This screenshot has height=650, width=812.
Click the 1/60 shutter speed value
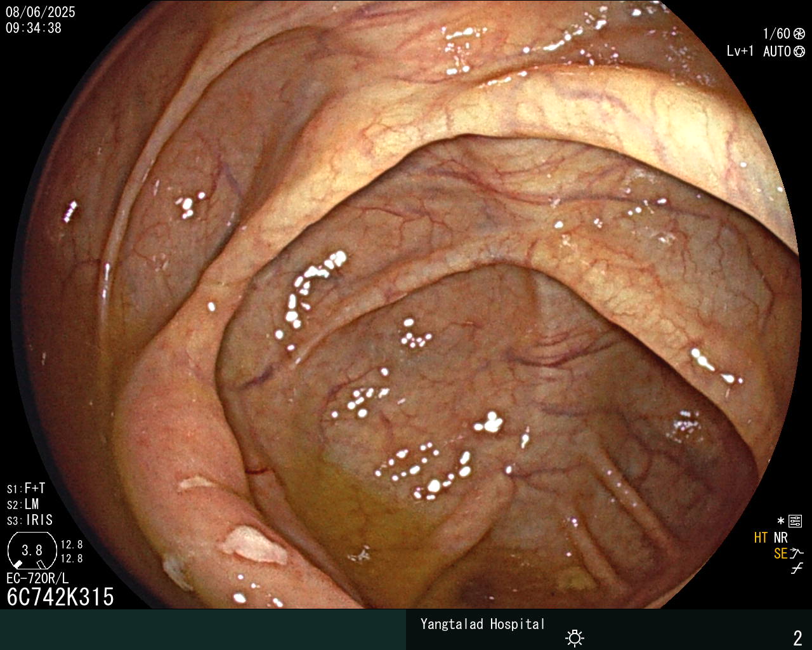[776, 34]
